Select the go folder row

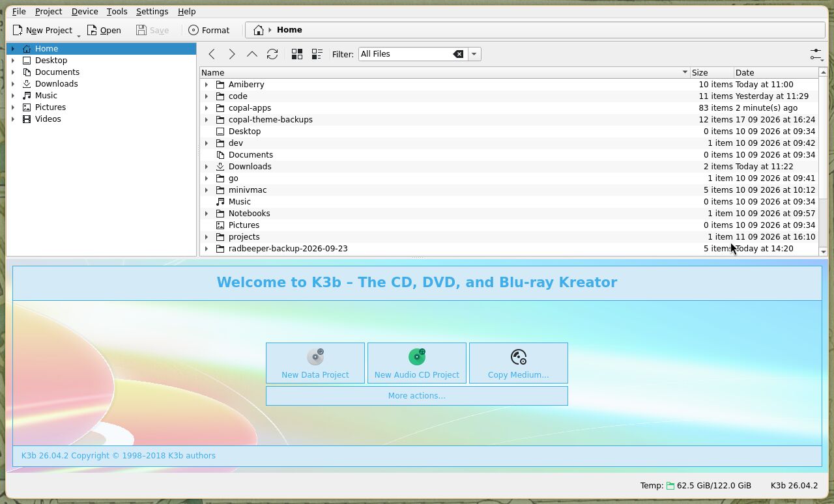509,178
